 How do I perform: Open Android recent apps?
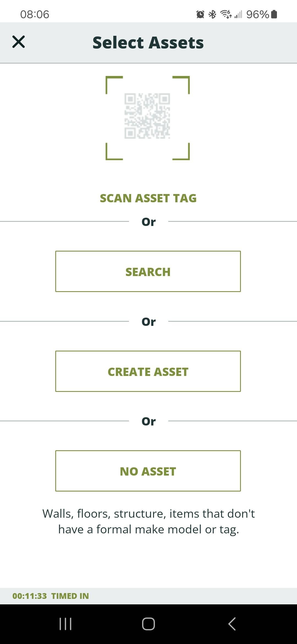tap(65, 624)
